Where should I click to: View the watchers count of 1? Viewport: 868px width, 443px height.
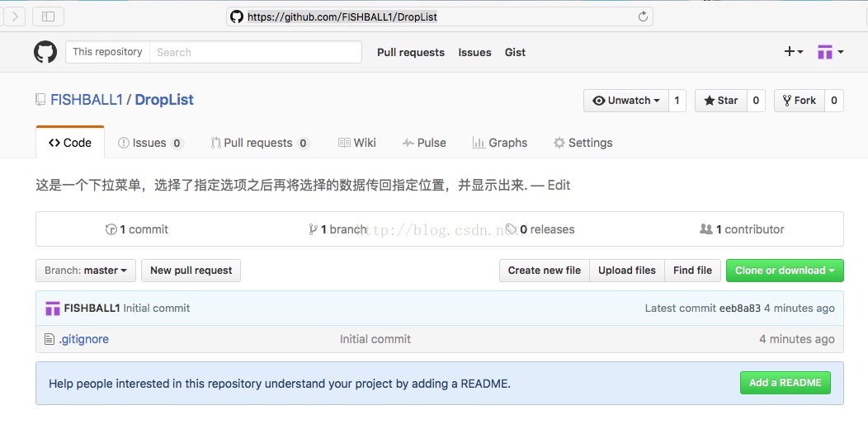(x=677, y=101)
